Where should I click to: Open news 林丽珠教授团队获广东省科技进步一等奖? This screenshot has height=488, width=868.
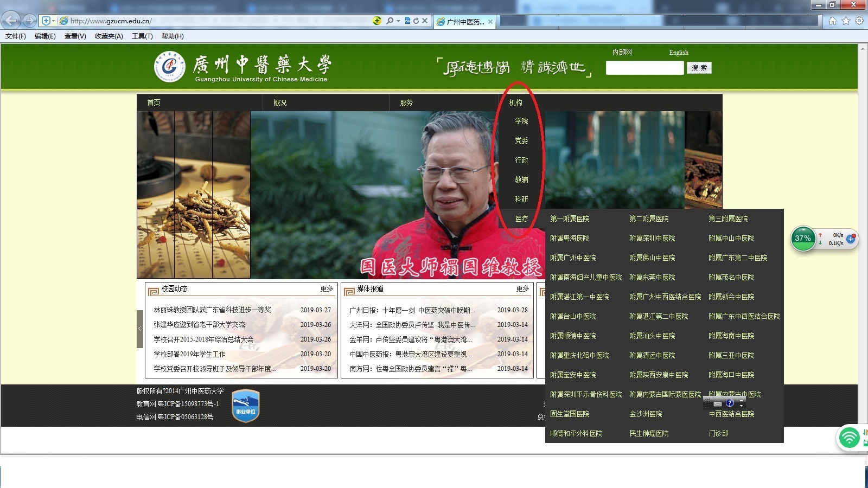click(212, 310)
